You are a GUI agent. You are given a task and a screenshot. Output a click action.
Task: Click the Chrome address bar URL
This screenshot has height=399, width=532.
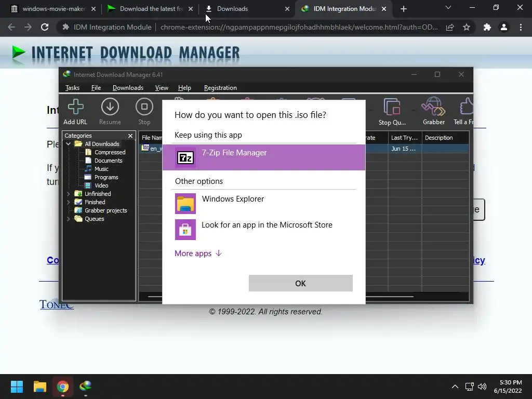[299, 27]
